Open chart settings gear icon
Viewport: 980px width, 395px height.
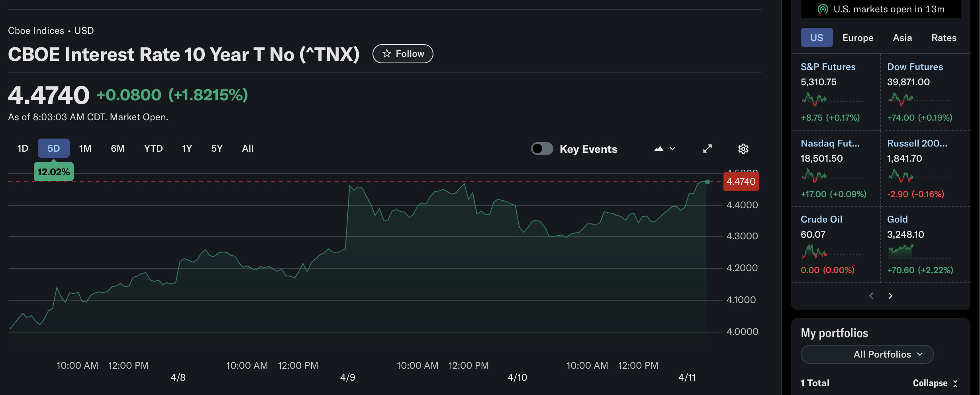point(743,149)
